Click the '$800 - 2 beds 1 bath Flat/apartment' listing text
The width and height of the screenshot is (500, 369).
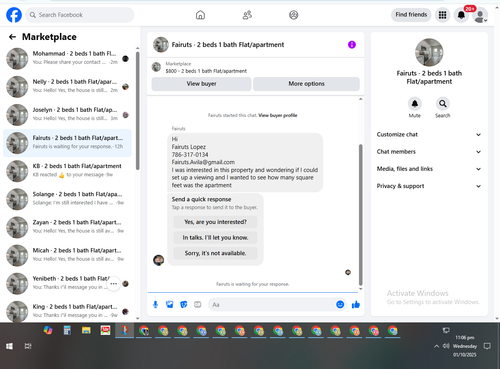(206, 71)
